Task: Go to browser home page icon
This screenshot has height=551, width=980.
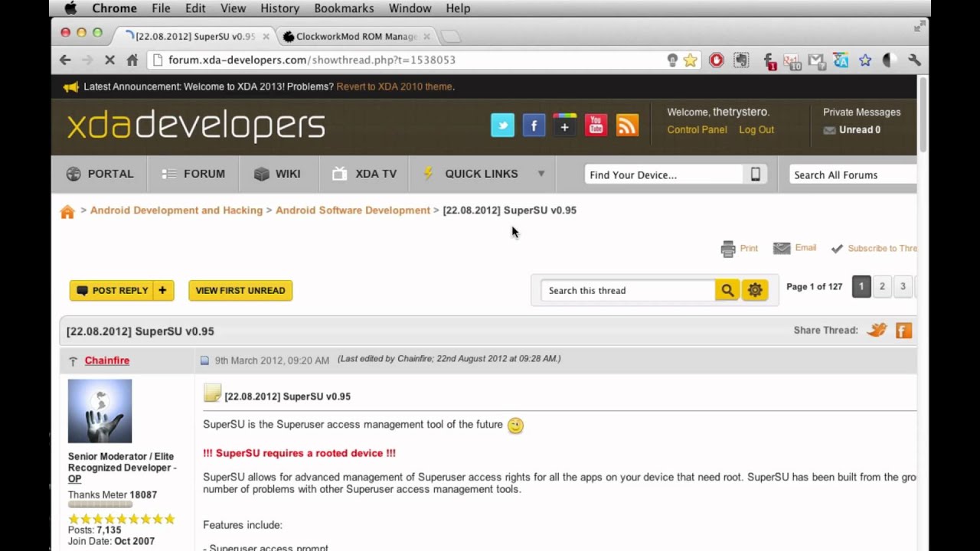Action: pyautogui.click(x=132, y=60)
